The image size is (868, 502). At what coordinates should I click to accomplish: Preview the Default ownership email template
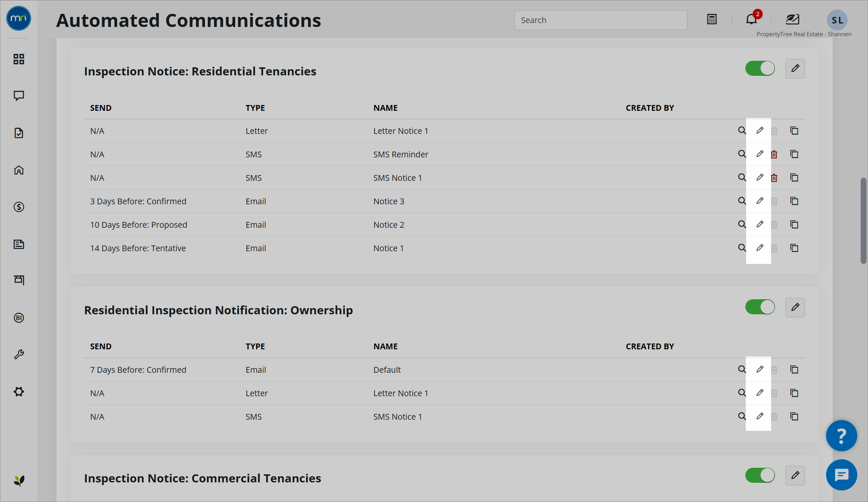(x=742, y=369)
